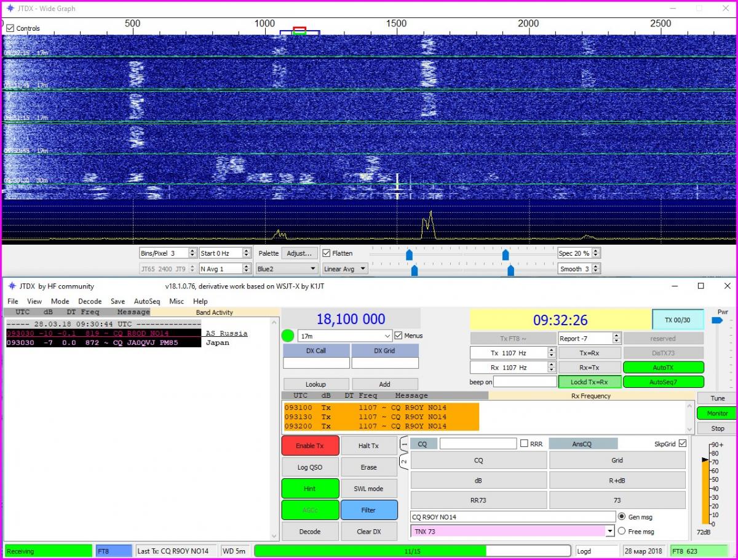Click the Hint green button
The height and width of the screenshot is (560, 738).
[310, 489]
